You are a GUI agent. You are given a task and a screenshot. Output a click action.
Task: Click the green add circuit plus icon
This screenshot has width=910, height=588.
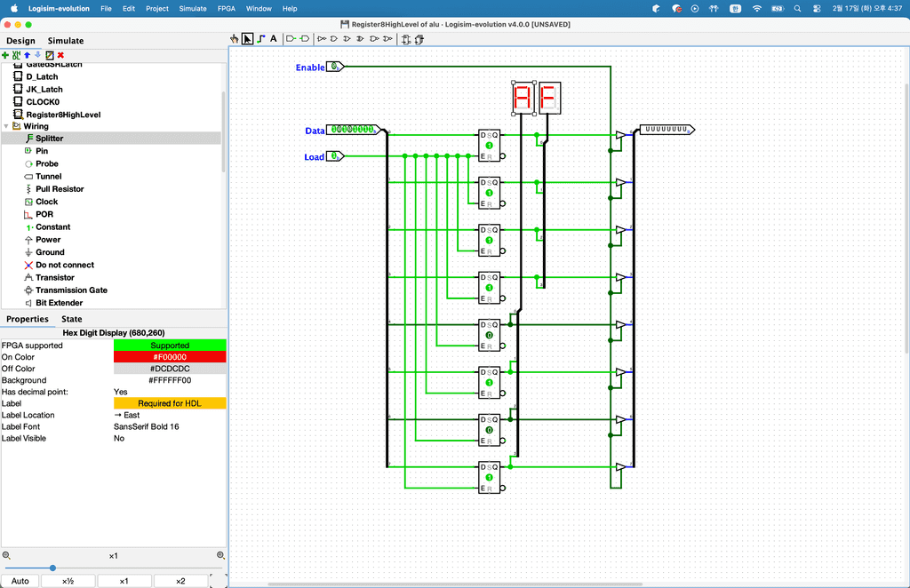point(5,55)
